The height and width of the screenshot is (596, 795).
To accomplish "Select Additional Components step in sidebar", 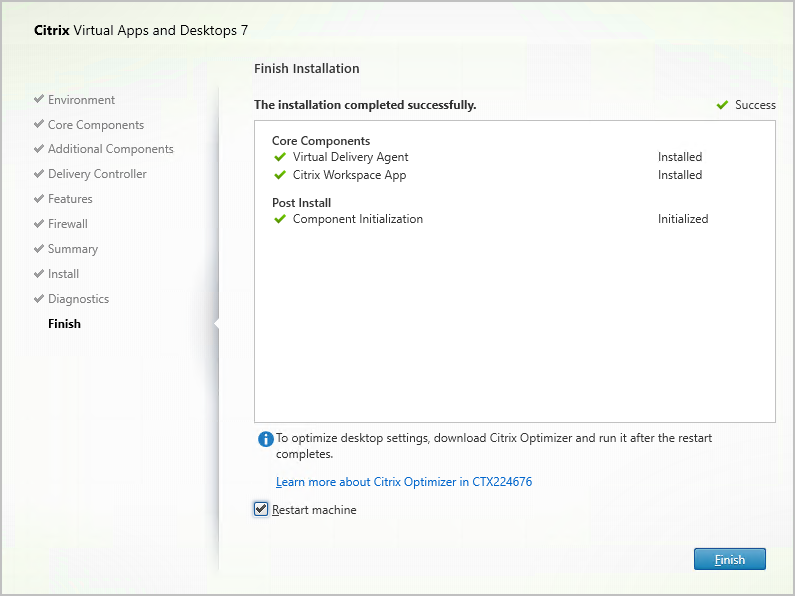I will tap(110, 149).
